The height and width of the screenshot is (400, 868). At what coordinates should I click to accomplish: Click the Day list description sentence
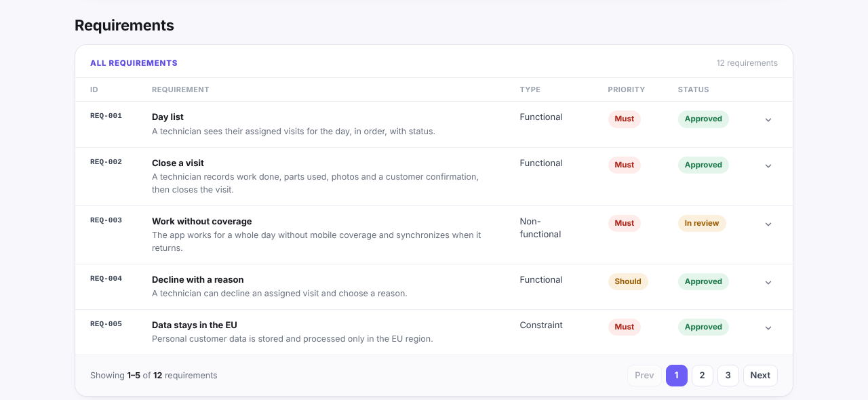(294, 132)
